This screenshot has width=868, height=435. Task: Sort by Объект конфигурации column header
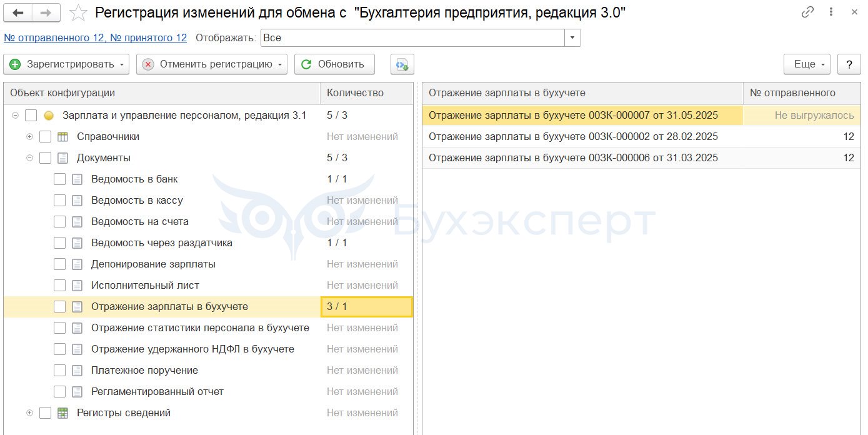point(162,93)
